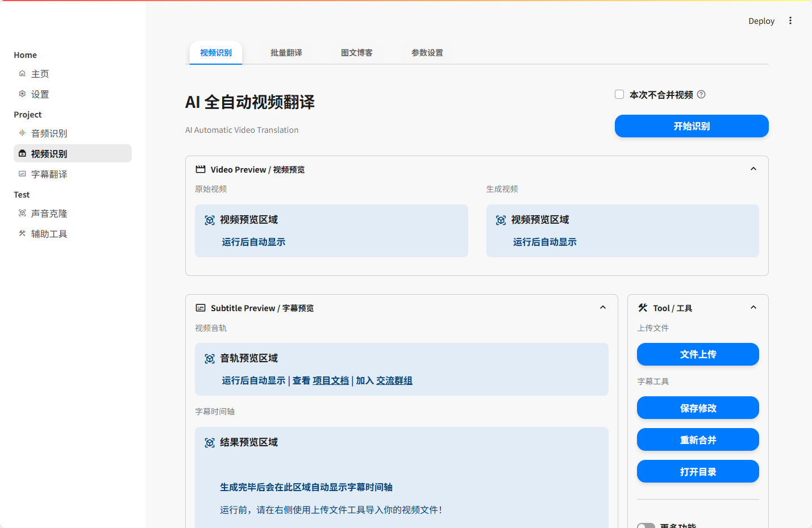
Task: Open the 参数设置 tab
Action: tap(427, 53)
